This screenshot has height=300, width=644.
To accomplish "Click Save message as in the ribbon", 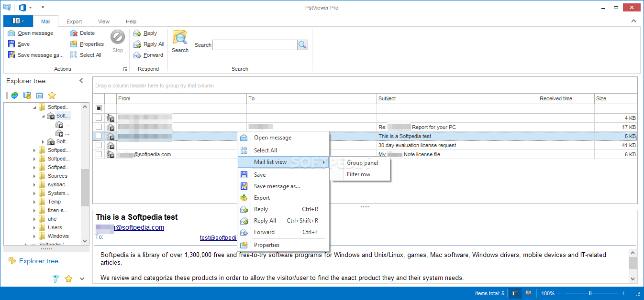I will 36,55.
